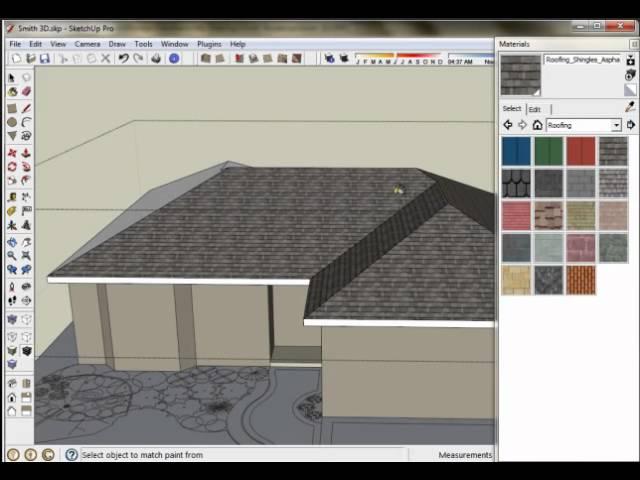Go forward in materials browser

[x=522, y=125]
